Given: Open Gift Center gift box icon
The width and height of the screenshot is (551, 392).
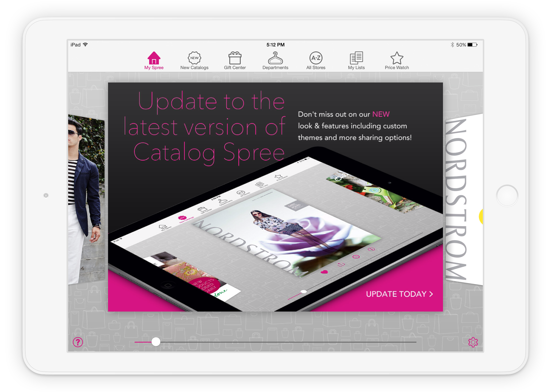Looking at the screenshot, I should (x=235, y=58).
